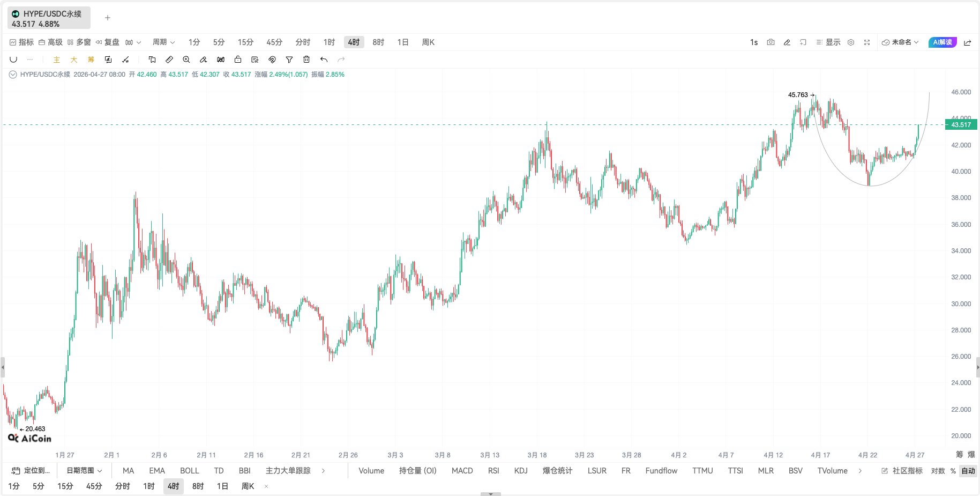This screenshot has width=980, height=496.
Task: Switch to the 1日 timeframe in top bar
Action: tap(403, 42)
